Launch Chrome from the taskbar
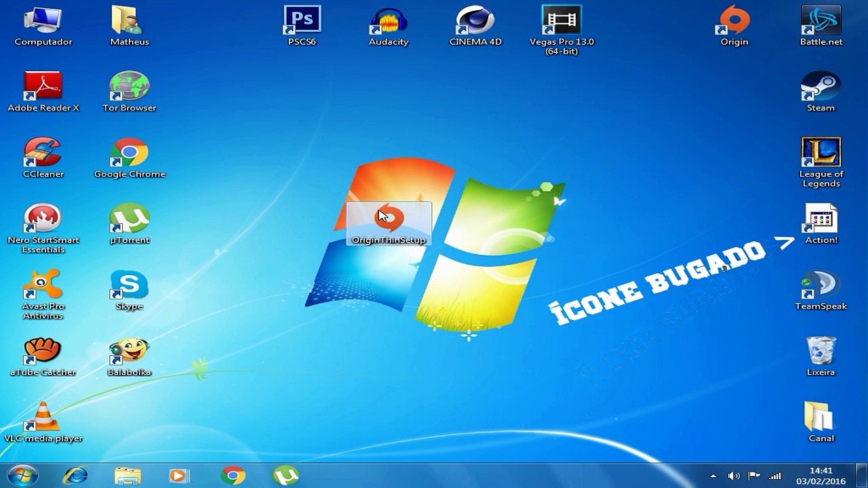 233,475
